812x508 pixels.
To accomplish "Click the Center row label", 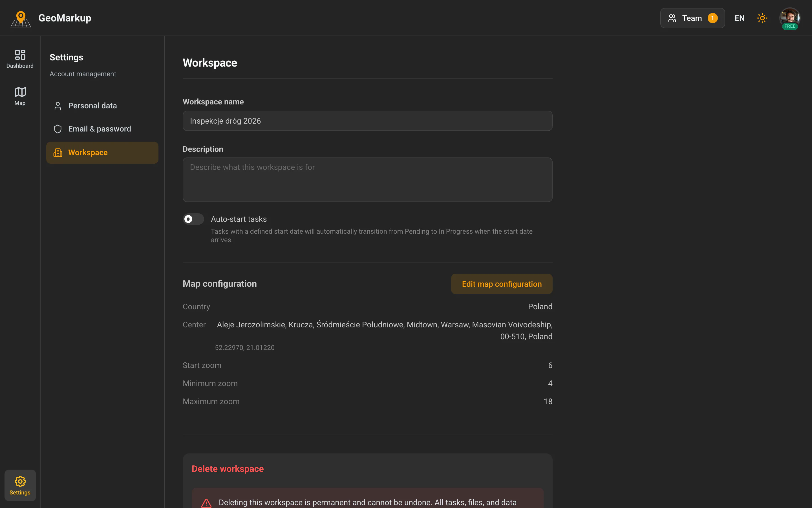I will pos(194,325).
